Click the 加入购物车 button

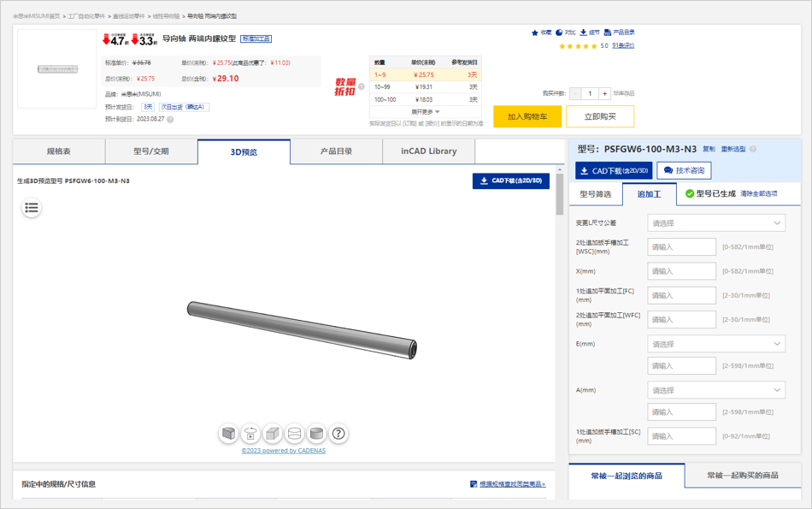[x=527, y=116]
